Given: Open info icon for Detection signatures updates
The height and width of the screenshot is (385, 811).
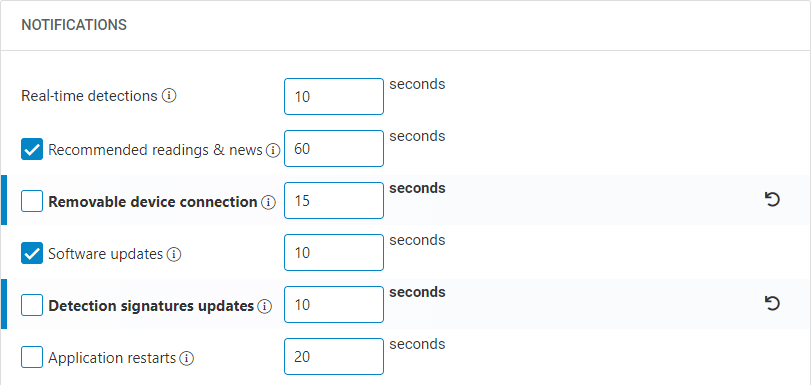Looking at the screenshot, I should [265, 306].
